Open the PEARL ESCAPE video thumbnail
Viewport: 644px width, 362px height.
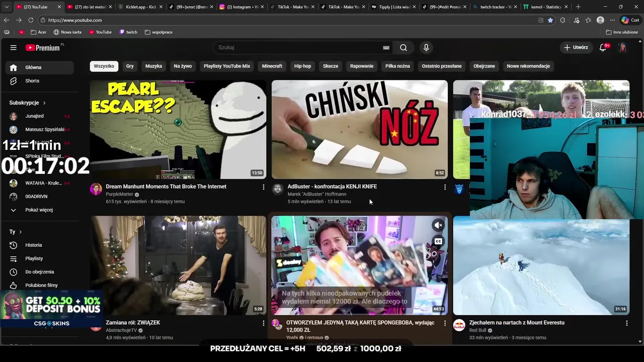tap(178, 129)
